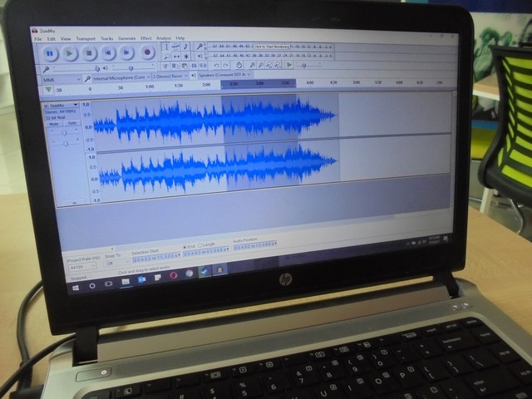This screenshot has height=399, width=532.
Task: Click the Start Monitoring meter
Action: click(x=271, y=47)
